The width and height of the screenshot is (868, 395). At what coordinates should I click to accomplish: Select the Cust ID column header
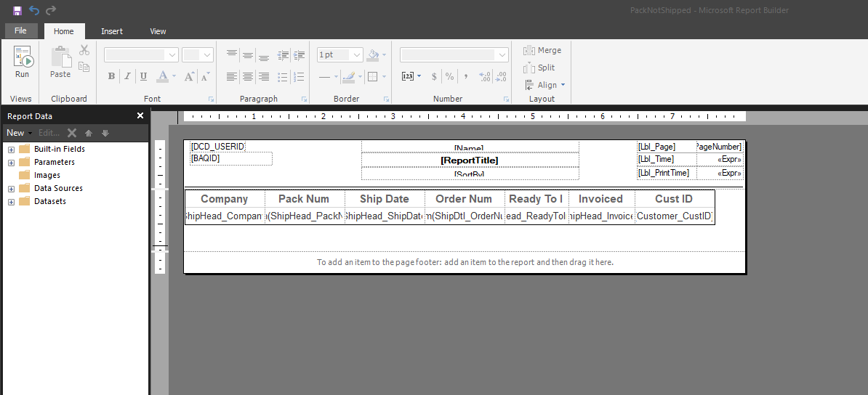tap(674, 199)
